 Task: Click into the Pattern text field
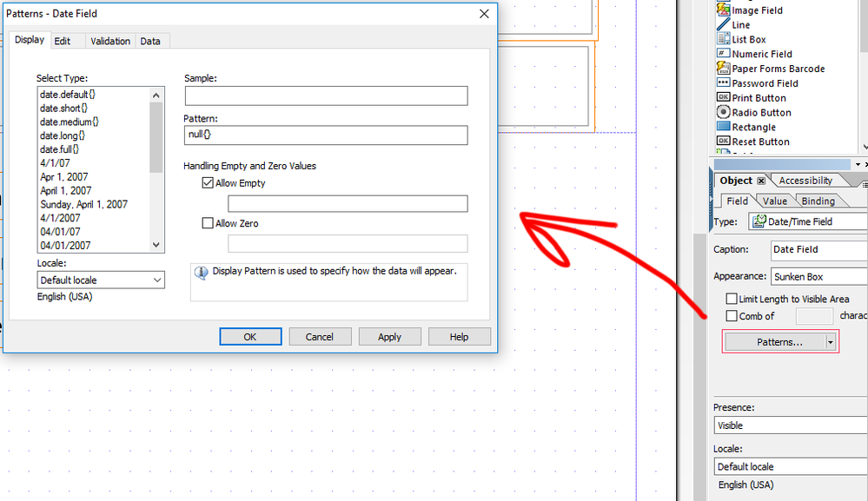pos(326,135)
